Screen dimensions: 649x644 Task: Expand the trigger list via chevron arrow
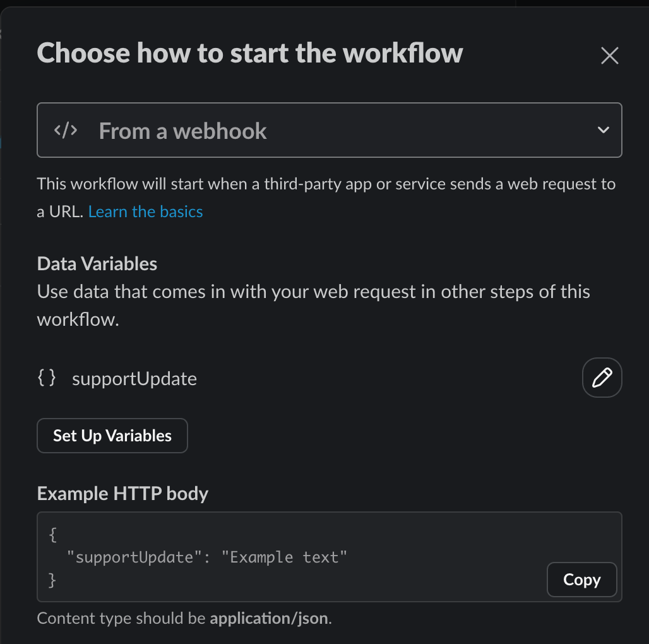click(x=604, y=130)
